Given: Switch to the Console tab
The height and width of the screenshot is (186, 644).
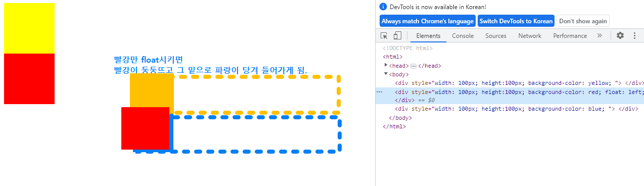Looking at the screenshot, I should coord(463,36).
